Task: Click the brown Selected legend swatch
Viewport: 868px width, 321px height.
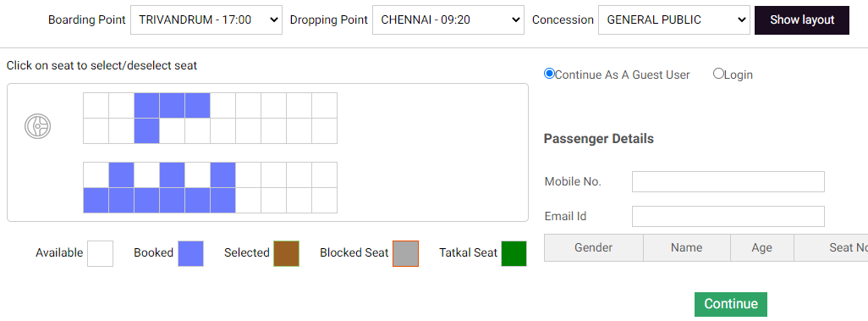Action: tap(286, 253)
